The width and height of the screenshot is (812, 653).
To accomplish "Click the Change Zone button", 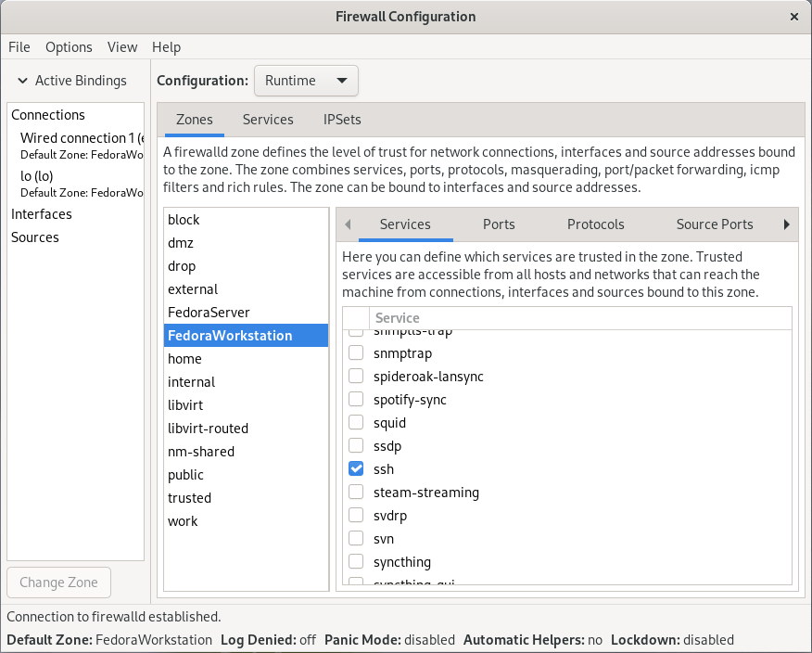I will click(x=59, y=583).
